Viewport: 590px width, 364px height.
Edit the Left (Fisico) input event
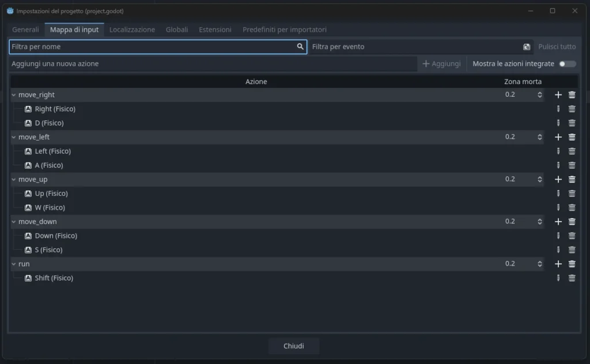pyautogui.click(x=558, y=151)
